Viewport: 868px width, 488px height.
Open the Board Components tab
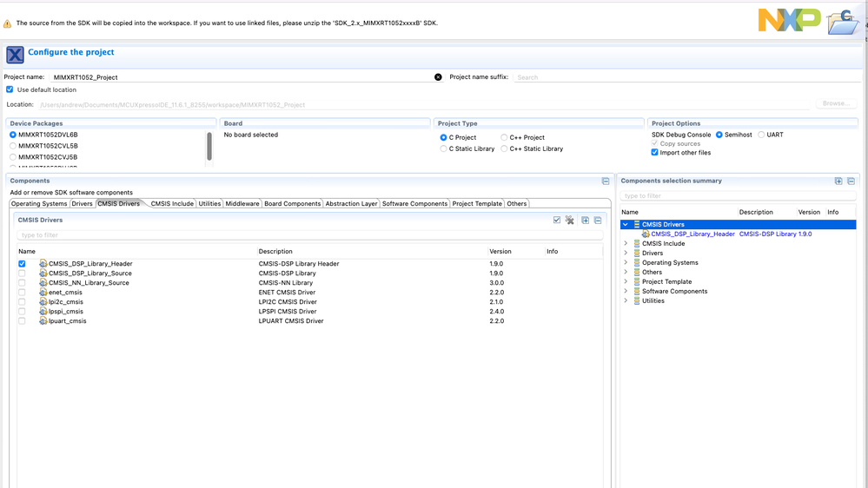click(292, 203)
